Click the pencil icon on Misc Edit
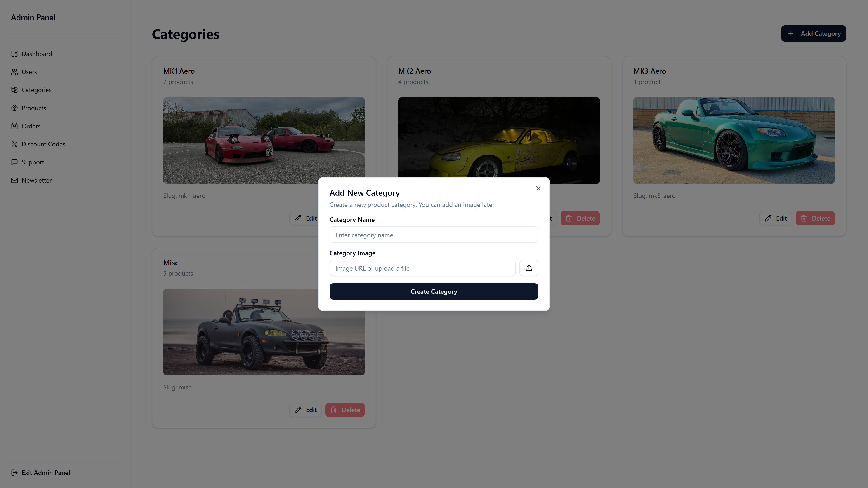 coord(298,410)
